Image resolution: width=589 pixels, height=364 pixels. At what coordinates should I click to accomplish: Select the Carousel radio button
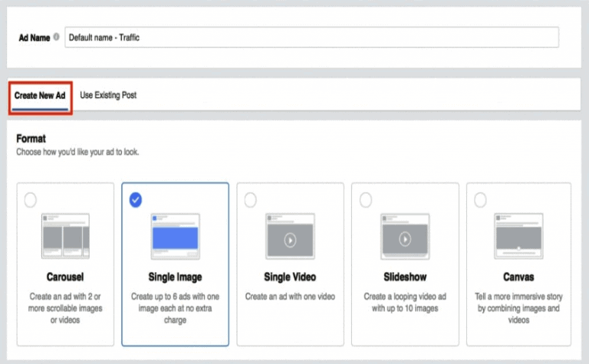pyautogui.click(x=31, y=200)
